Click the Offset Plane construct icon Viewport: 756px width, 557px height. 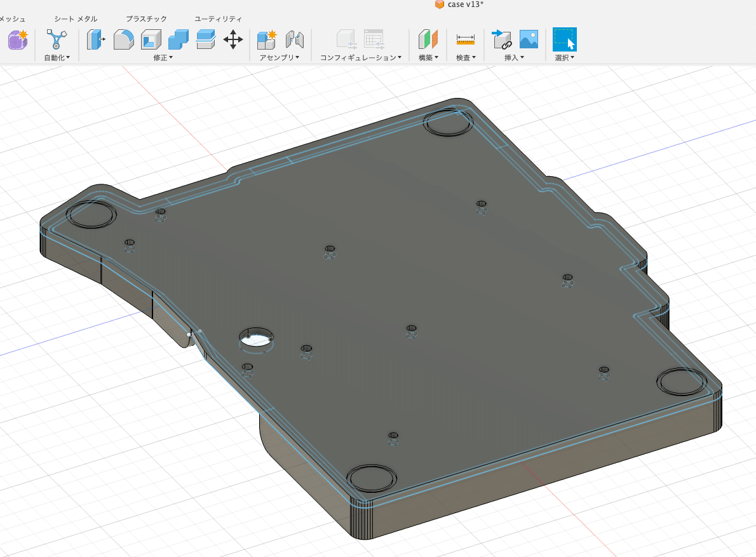click(x=428, y=39)
